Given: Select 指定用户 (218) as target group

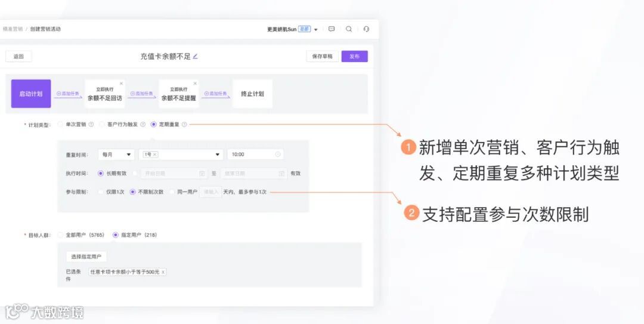Looking at the screenshot, I should click(116, 234).
